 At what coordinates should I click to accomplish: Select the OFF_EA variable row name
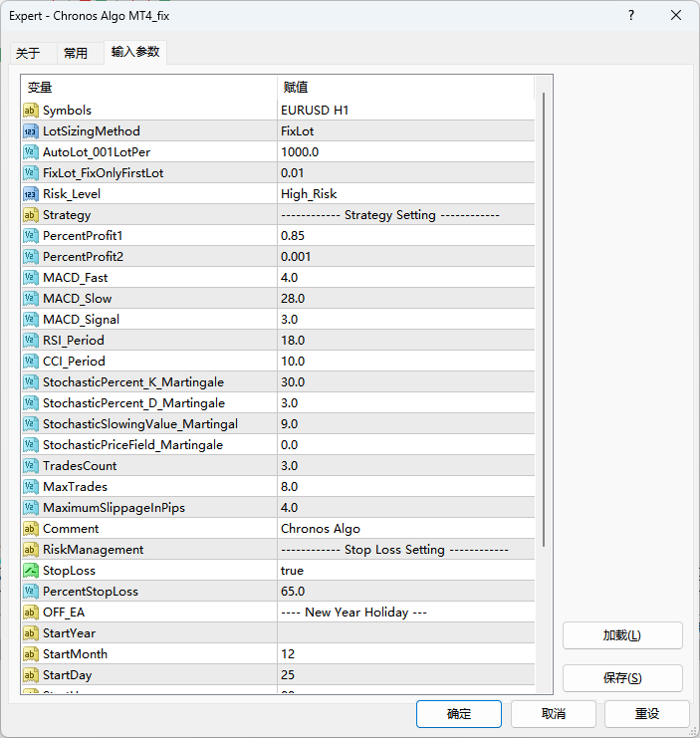pyautogui.click(x=64, y=613)
